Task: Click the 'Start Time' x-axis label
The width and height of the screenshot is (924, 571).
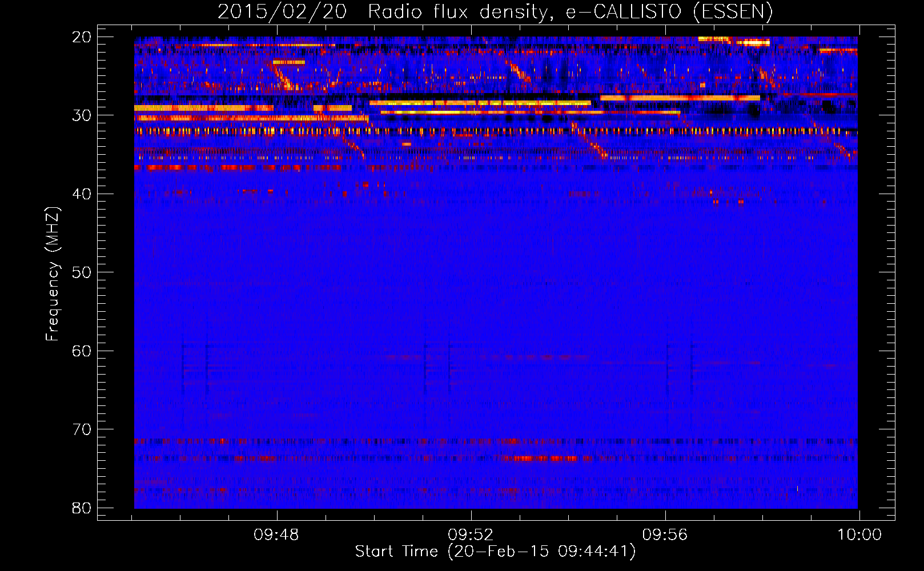Action: pos(495,552)
